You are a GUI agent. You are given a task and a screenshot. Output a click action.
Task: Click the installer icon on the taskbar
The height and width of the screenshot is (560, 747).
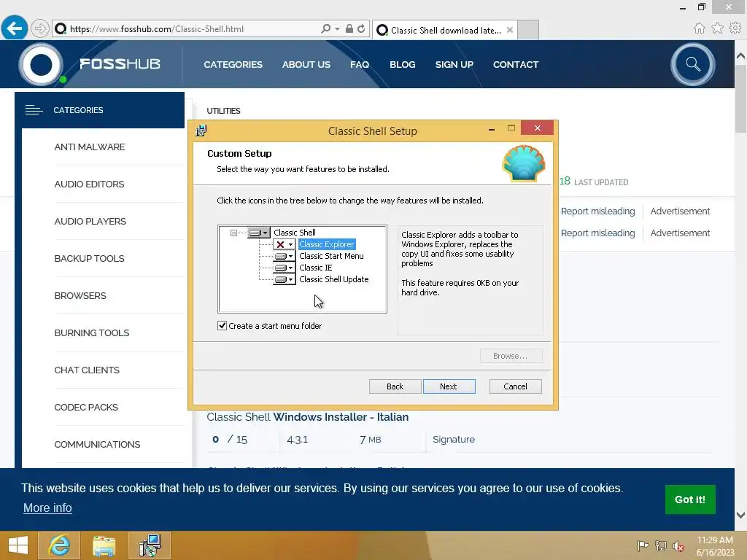(150, 545)
